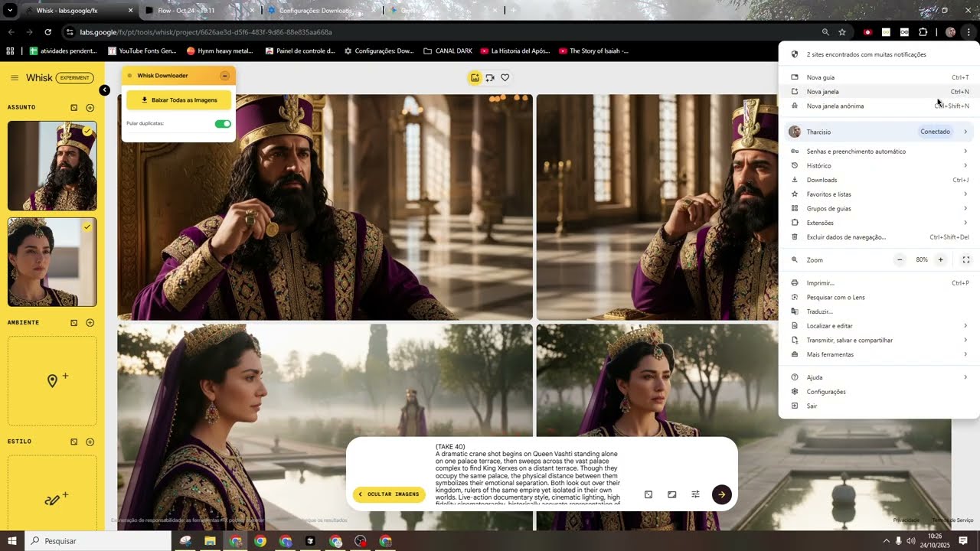The width and height of the screenshot is (980, 551).
Task: Choose Imprimir from the Chrome menu
Action: point(879,283)
